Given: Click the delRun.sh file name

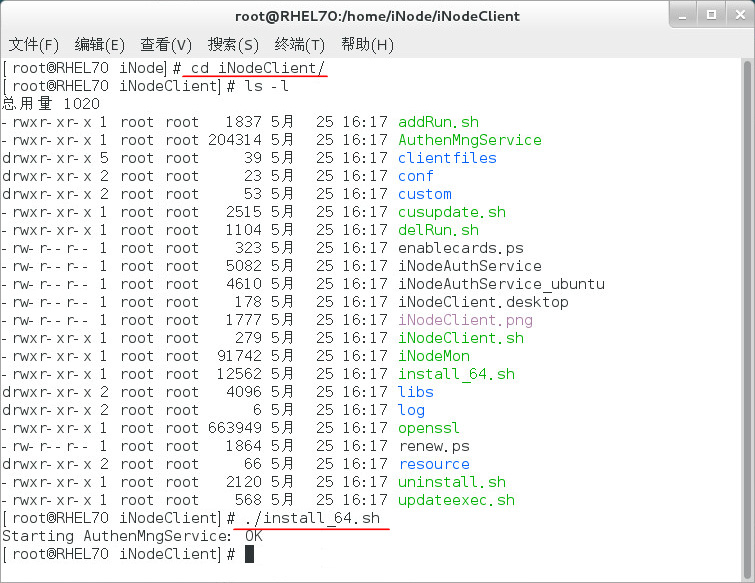Looking at the screenshot, I should point(438,230).
